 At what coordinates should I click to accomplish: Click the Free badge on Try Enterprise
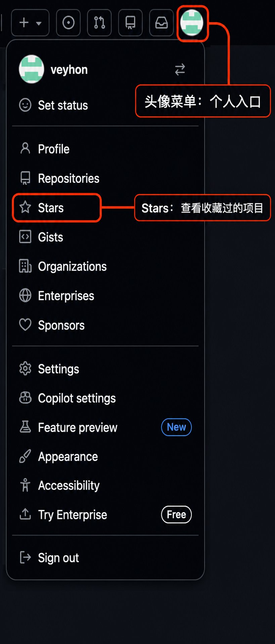(176, 515)
